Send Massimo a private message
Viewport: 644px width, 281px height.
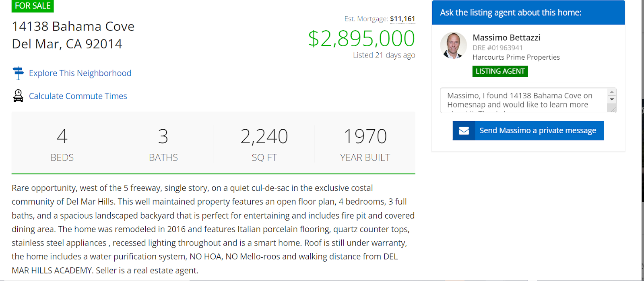coord(537,131)
